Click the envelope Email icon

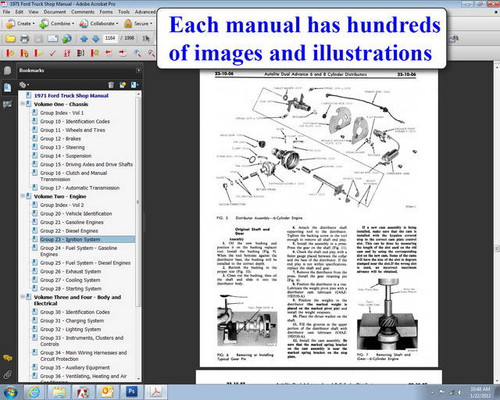click(53, 39)
